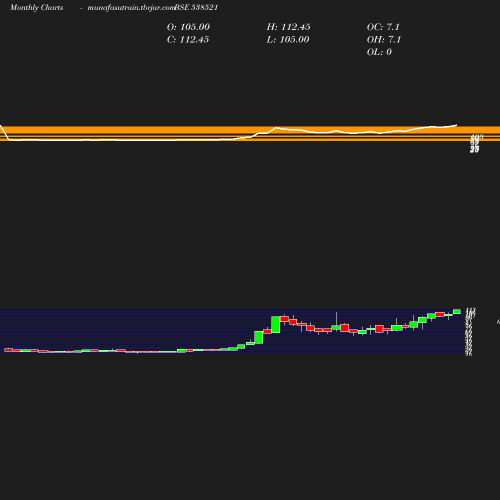Select the close value "C: 112.45"
This screenshot has width=500, height=500.
(x=188, y=40)
